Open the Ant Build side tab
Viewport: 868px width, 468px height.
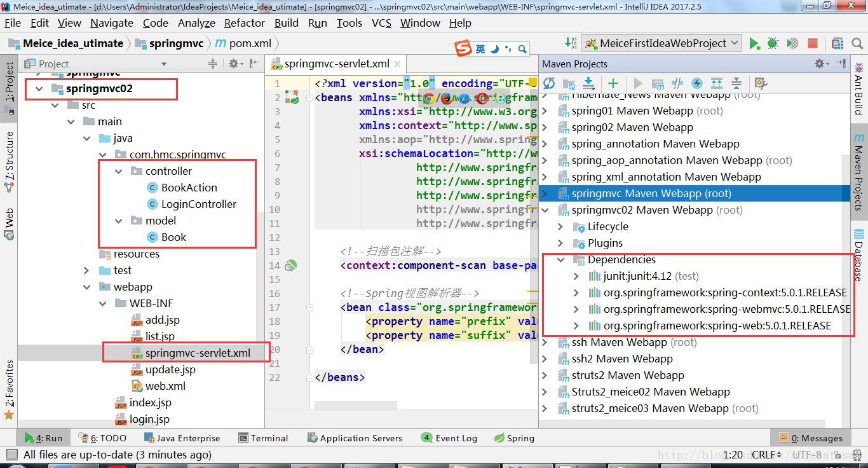coord(858,88)
